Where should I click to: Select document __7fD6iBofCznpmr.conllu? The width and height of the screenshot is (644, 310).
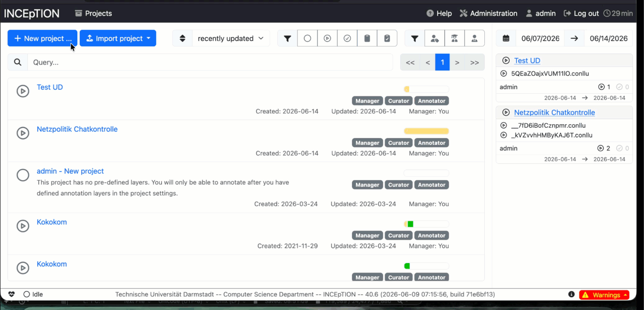click(548, 126)
